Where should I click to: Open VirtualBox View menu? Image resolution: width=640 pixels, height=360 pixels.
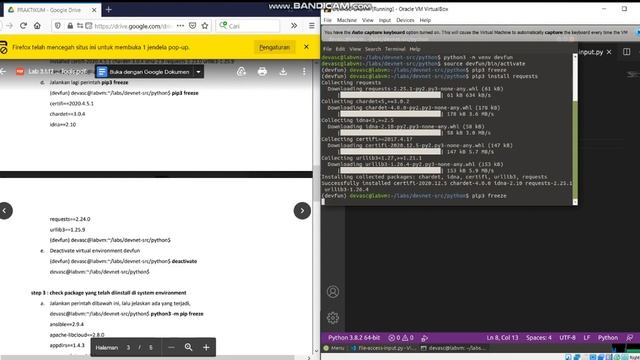[x=367, y=20]
